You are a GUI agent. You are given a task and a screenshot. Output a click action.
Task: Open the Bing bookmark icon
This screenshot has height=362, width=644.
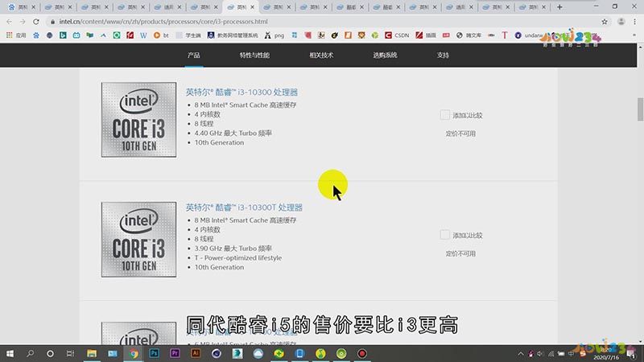click(63, 35)
